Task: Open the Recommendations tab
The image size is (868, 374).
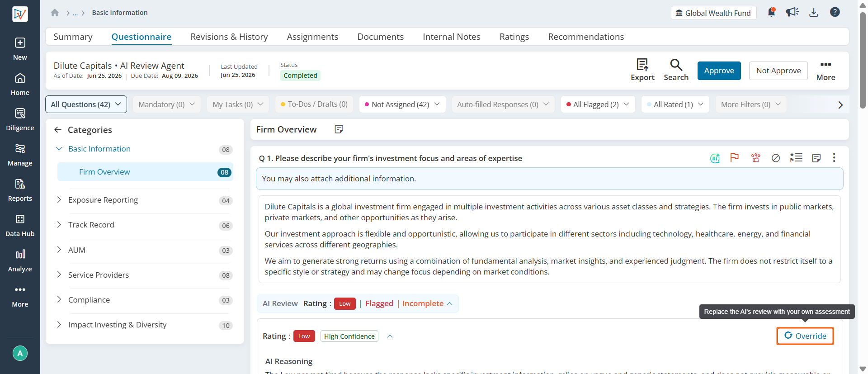Action: (x=586, y=37)
